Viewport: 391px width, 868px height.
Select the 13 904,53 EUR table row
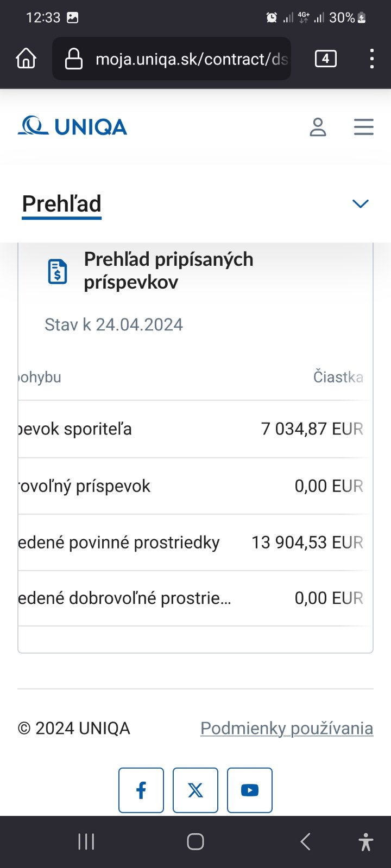pyautogui.click(x=195, y=542)
